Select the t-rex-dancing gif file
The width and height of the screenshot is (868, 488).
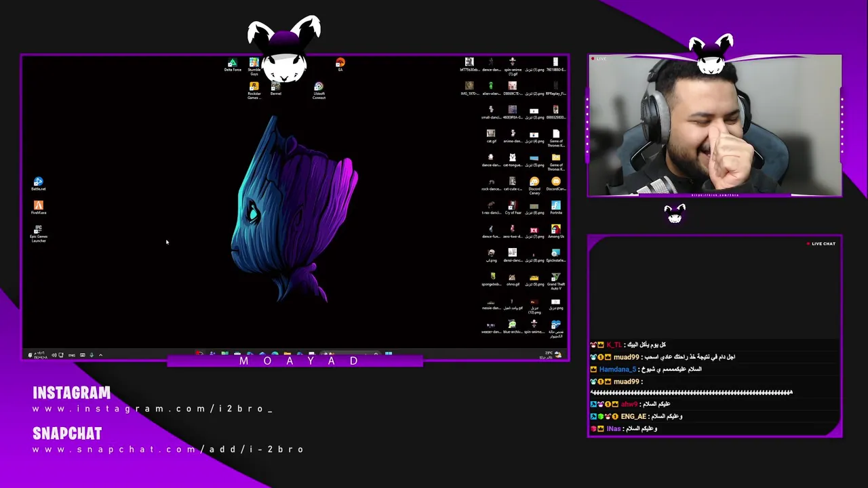point(491,207)
